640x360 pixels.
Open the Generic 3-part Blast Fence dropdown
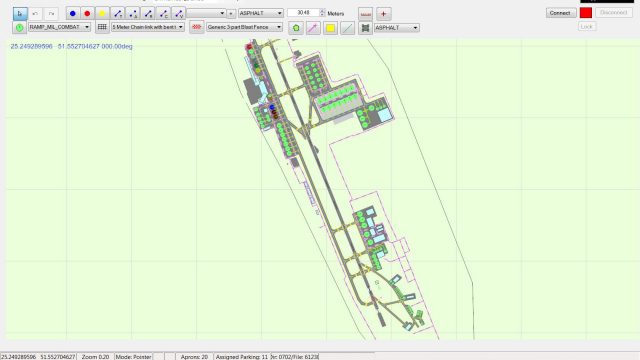tap(244, 27)
